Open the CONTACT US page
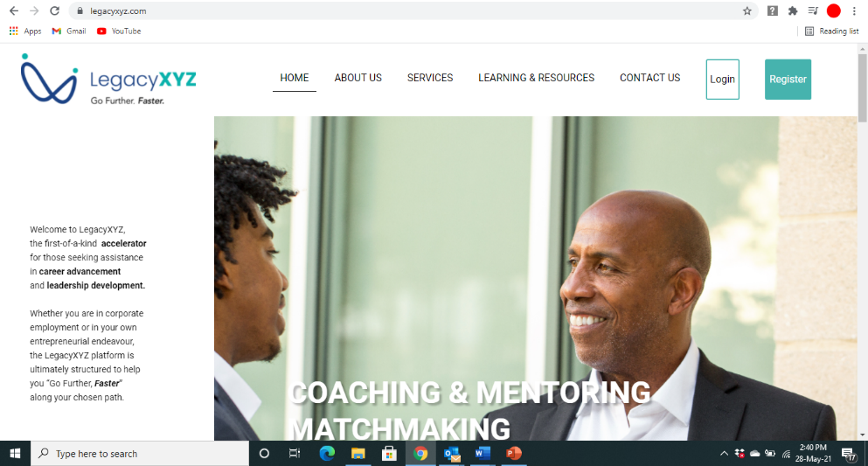The image size is (868, 466). (649, 78)
